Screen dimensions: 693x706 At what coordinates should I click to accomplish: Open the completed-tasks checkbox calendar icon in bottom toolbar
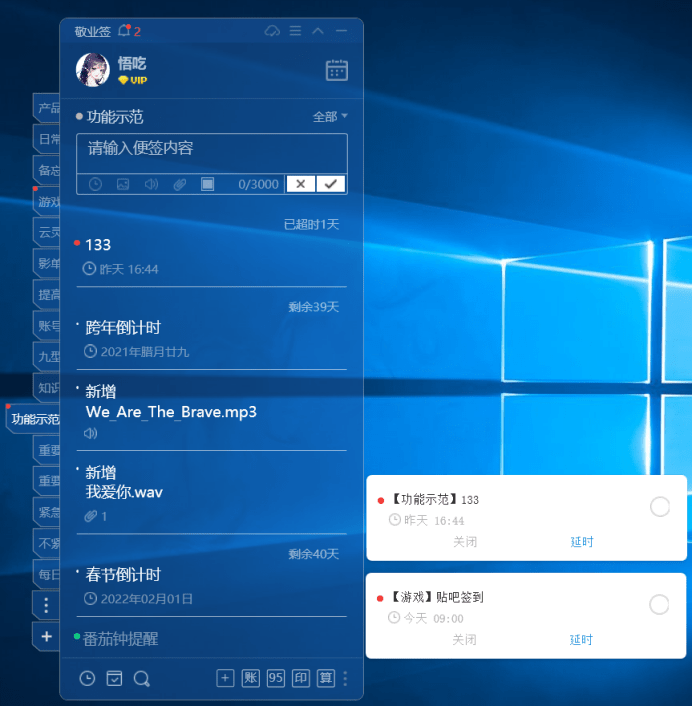(x=114, y=679)
